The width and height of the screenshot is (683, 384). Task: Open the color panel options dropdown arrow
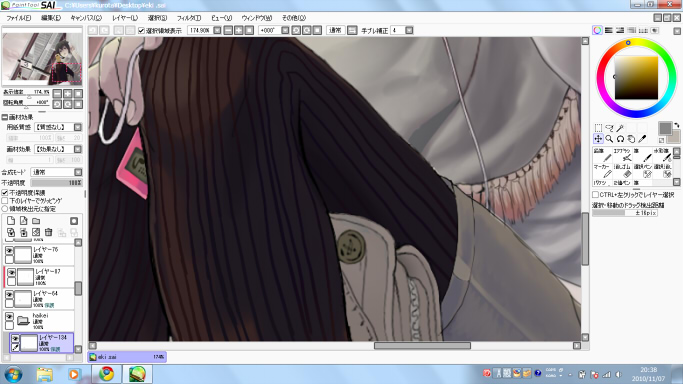(677, 31)
